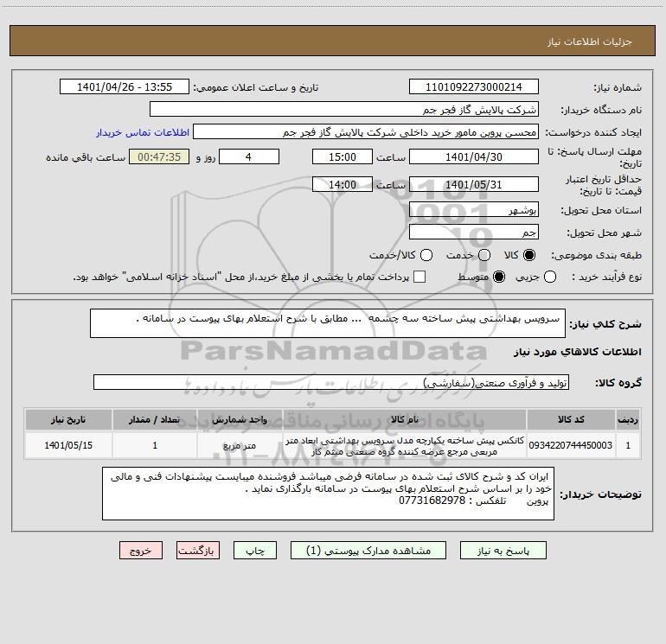Click the شرح کلی نیاز description box
The image size is (666, 644).
(328, 323)
